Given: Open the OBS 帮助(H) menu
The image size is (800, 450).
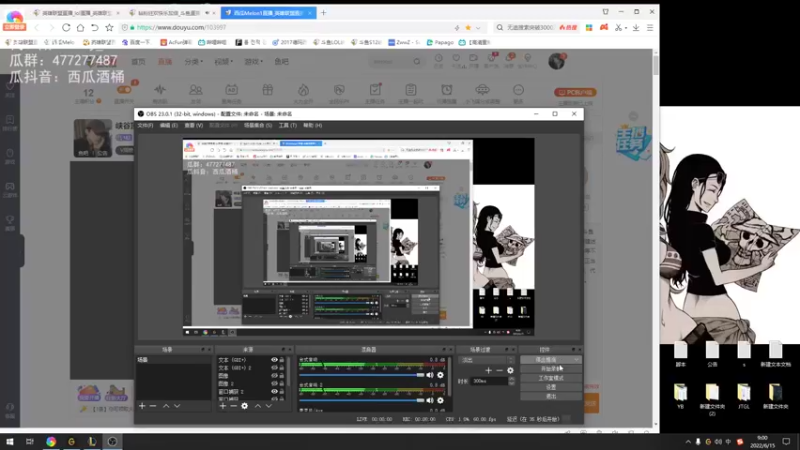Looking at the screenshot, I should click(313, 126).
